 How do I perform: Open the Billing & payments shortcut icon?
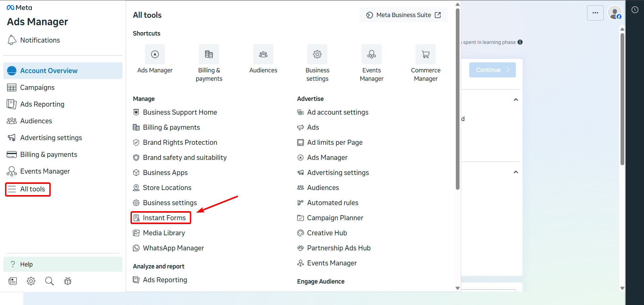coord(209,54)
